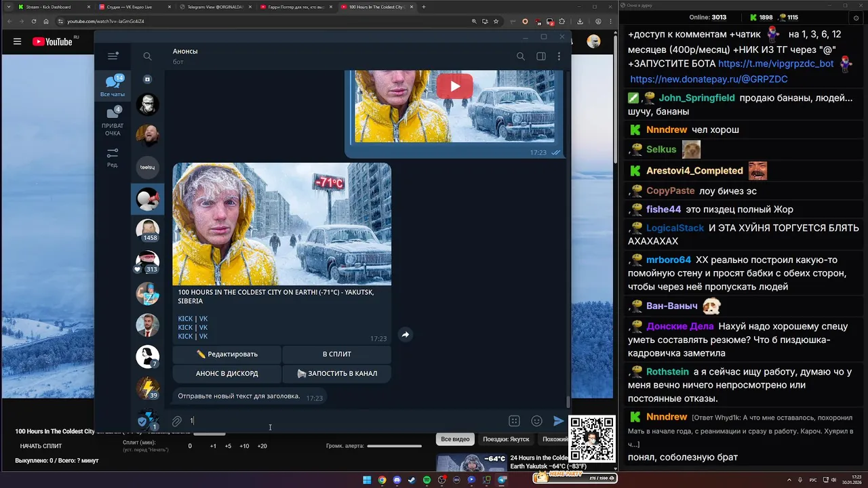Open Spotify from Windows taskbar
Viewport: 868px width, 488px height.
[x=427, y=480]
